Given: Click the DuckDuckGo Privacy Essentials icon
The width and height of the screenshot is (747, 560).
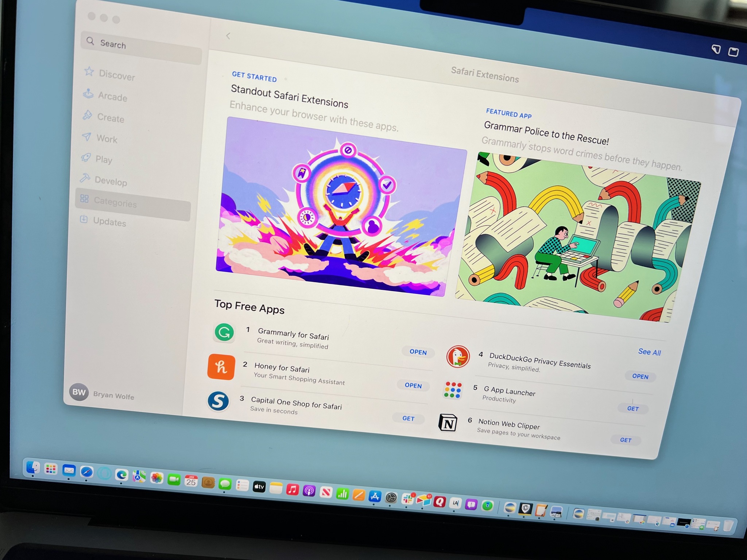Looking at the screenshot, I should click(x=456, y=360).
